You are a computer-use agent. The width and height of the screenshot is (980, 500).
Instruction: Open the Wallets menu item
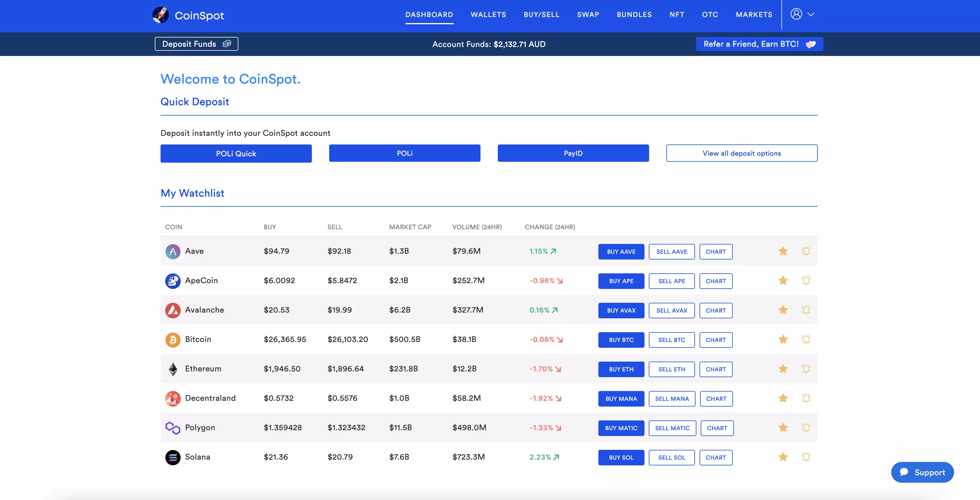click(488, 14)
